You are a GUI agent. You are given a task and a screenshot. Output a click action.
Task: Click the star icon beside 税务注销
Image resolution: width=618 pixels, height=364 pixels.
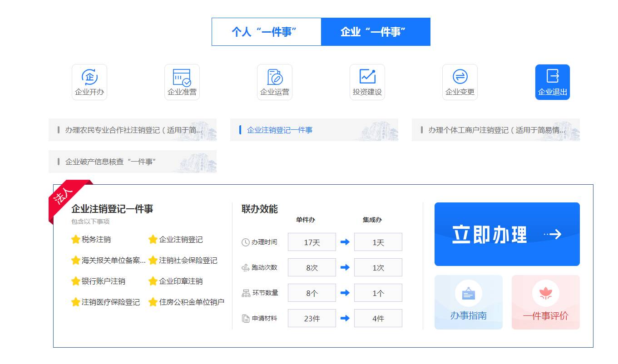[76, 239]
